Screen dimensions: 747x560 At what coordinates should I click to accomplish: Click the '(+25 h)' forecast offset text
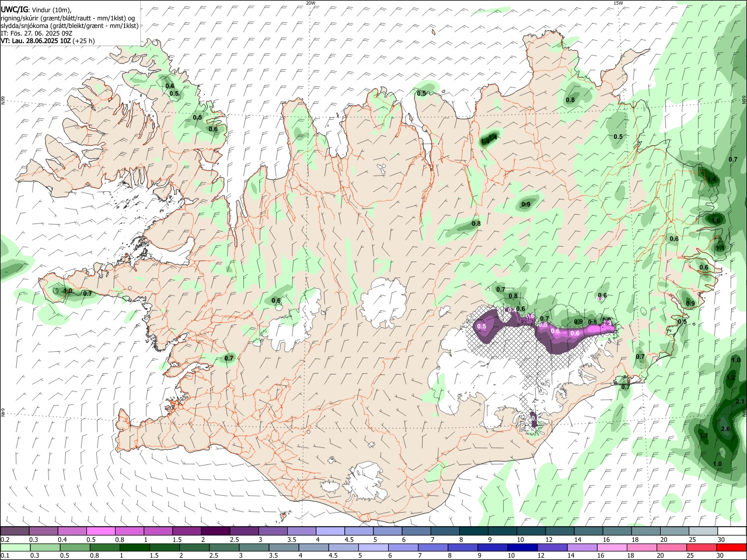(x=84, y=41)
